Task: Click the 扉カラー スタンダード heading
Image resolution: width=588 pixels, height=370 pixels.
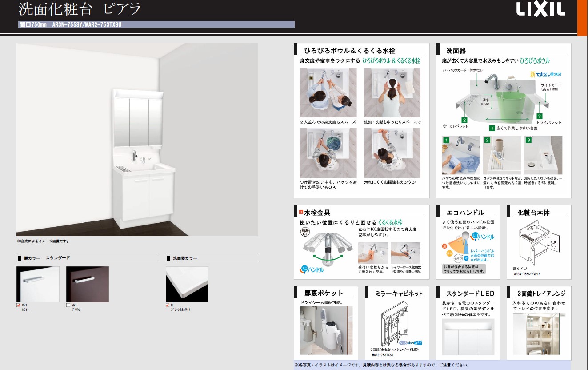Action: pos(46,258)
